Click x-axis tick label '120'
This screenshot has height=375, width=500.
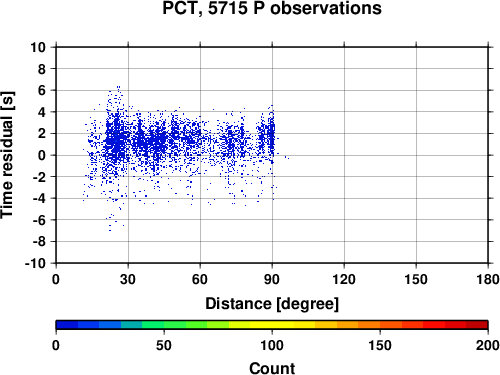pyautogui.click(x=344, y=279)
